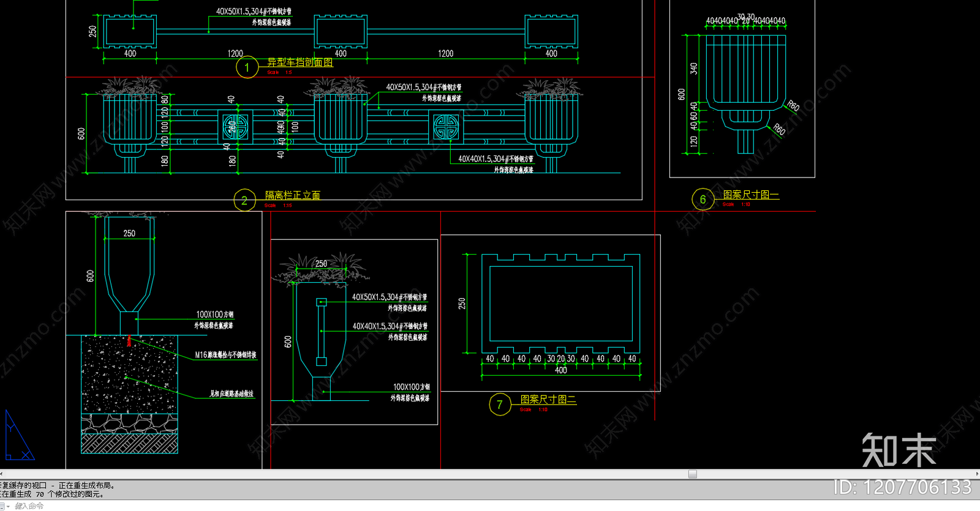Click the blue UCS triangle icon
Screen dimensions: 980x511
click(17, 438)
